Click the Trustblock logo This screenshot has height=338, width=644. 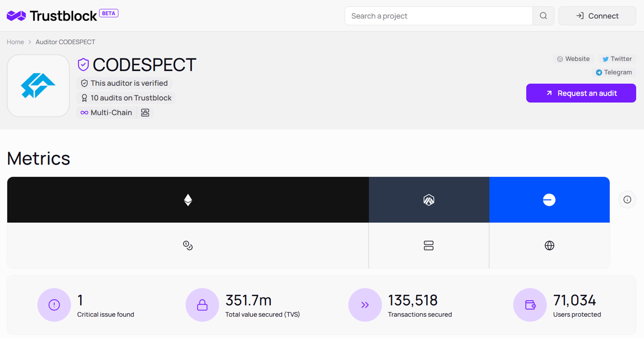51,16
